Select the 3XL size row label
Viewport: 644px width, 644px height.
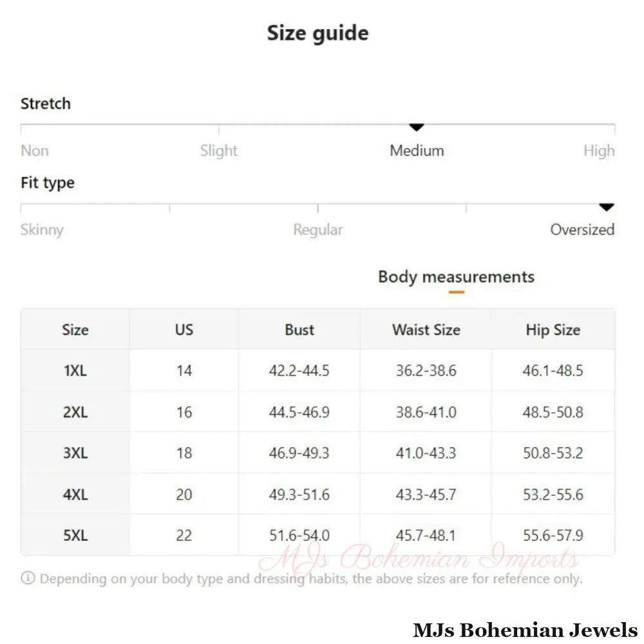[x=75, y=453]
